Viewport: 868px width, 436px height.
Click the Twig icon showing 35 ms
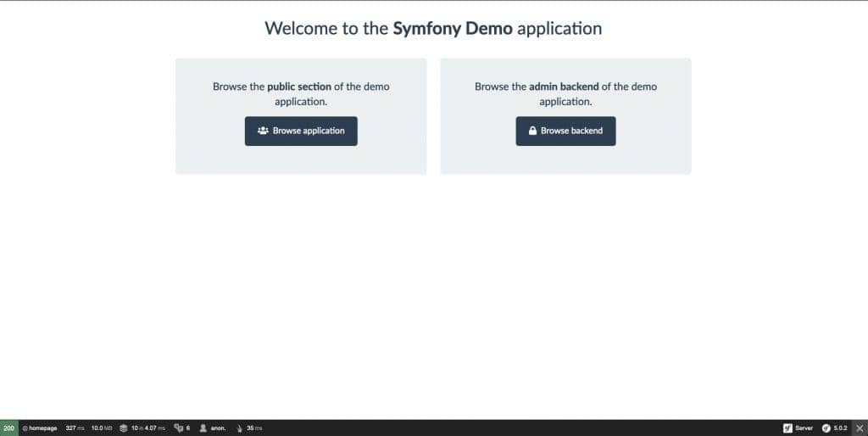pyautogui.click(x=239, y=428)
